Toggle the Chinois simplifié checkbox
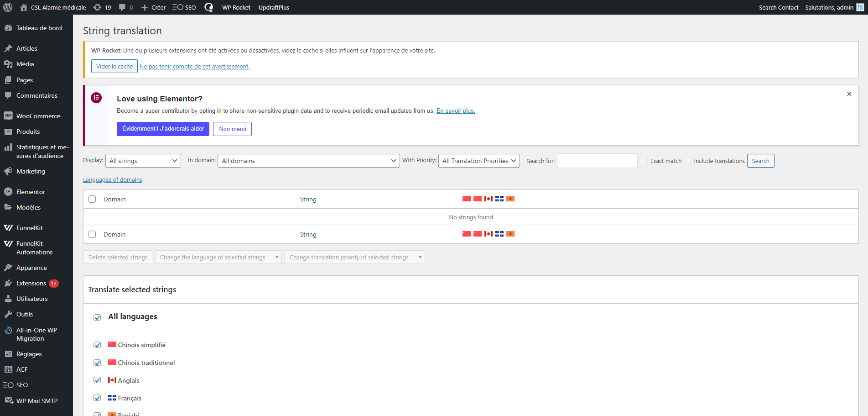Image resolution: width=868 pixels, height=416 pixels. 97,345
